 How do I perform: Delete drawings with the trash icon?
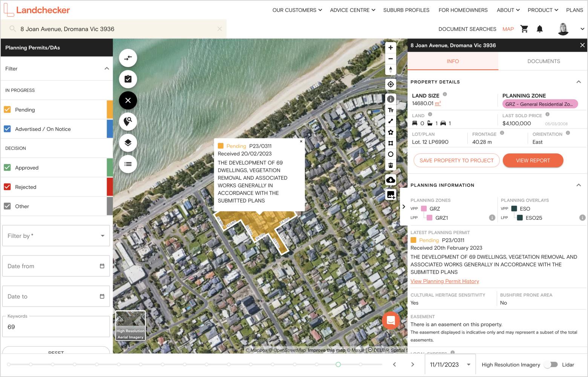pyautogui.click(x=390, y=165)
